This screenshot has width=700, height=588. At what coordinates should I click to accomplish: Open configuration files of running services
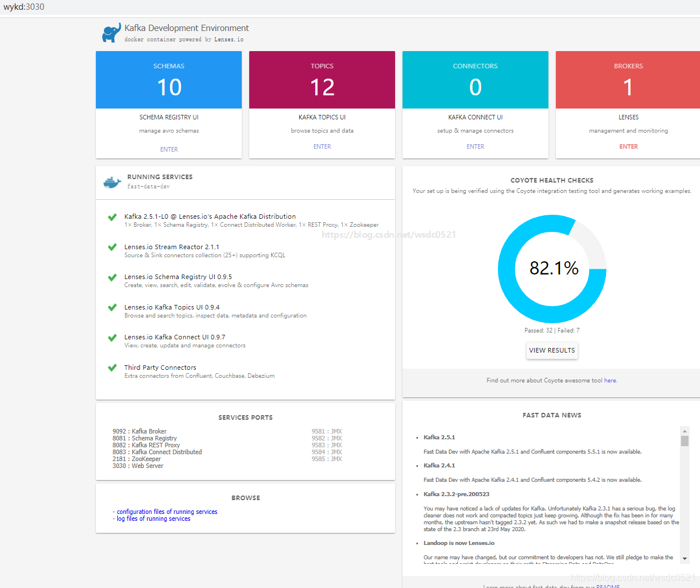click(167, 512)
